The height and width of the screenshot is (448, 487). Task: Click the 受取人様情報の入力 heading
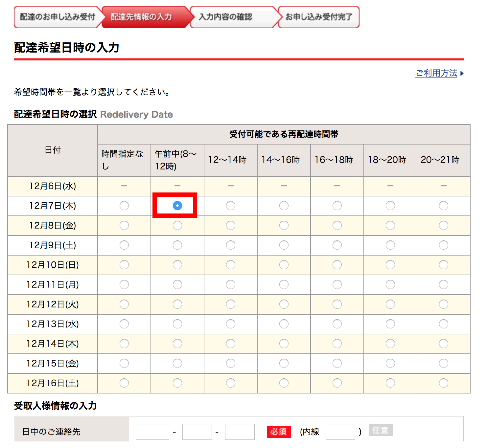click(55, 406)
